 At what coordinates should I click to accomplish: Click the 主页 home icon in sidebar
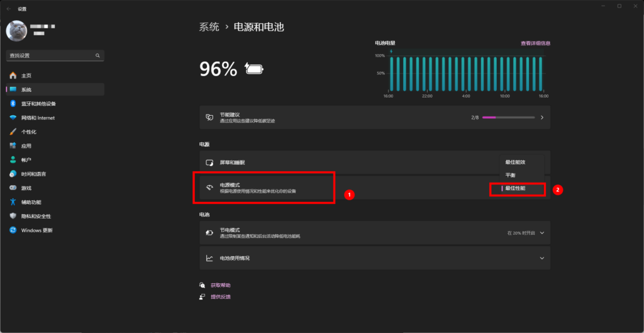coord(13,76)
